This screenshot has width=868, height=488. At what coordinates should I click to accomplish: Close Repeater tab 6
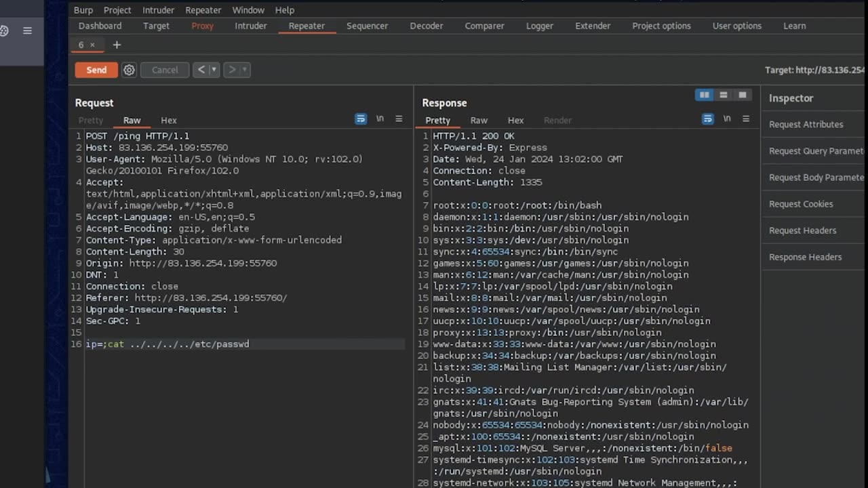point(92,45)
